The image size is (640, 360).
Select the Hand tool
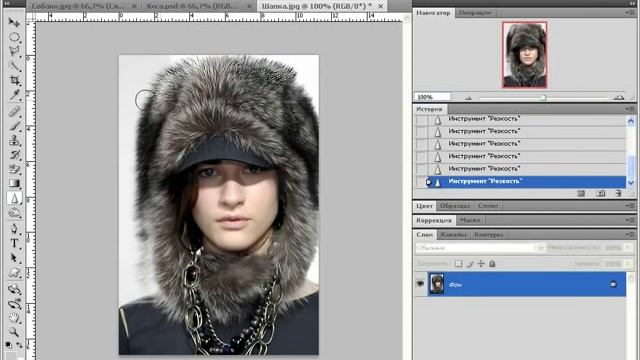[14, 318]
